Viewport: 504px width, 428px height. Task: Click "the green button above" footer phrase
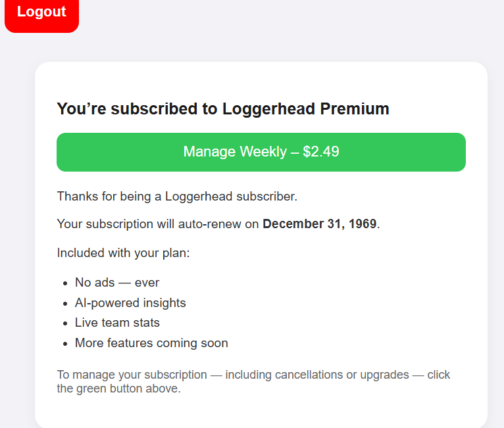[x=118, y=389]
